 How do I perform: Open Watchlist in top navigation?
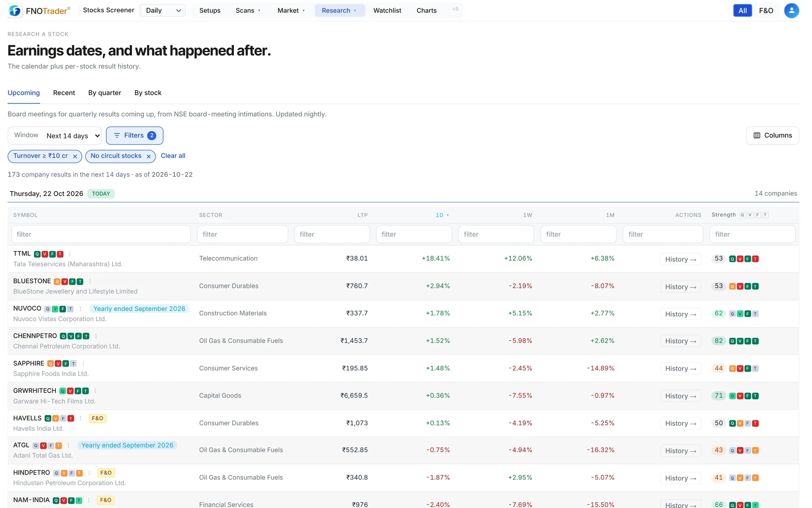click(x=387, y=11)
